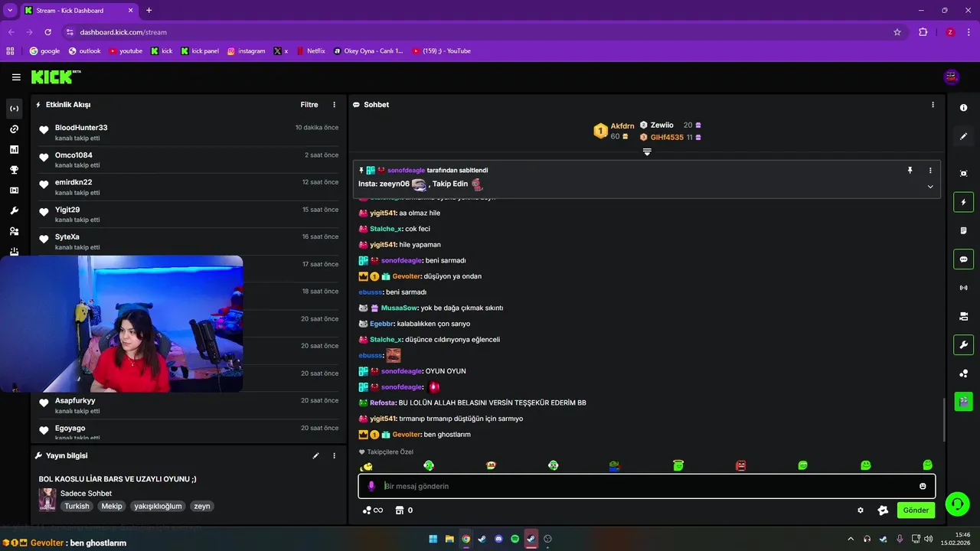
Task: Toggle the green-outlined wrench widget in right sidebar
Action: pos(963,344)
